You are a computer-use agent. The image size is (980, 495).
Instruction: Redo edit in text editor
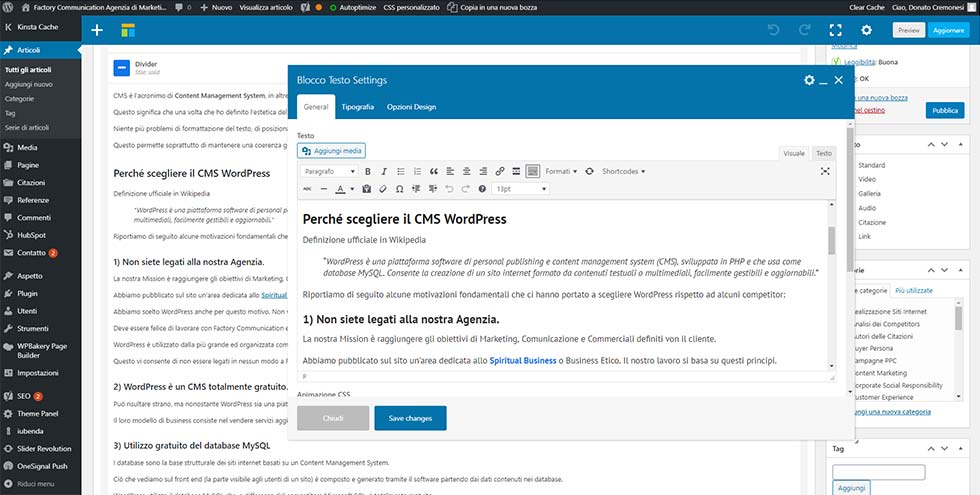pos(466,189)
